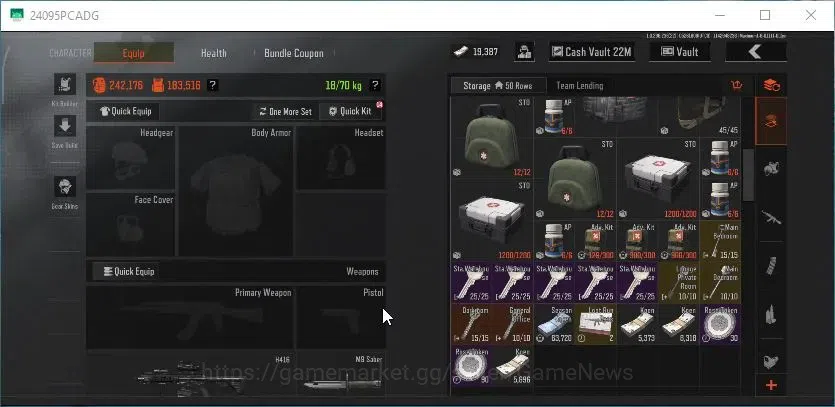Click the cash balance 19,387 icon

461,52
